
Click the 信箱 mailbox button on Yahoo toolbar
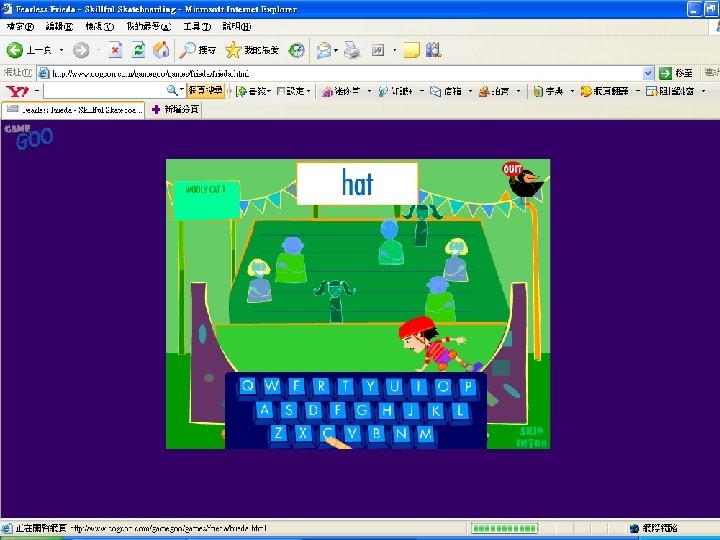point(446,91)
